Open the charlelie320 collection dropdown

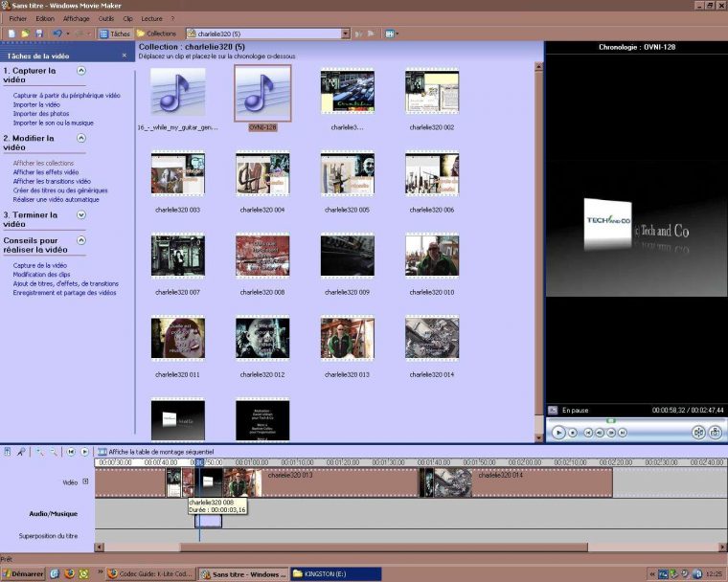346,34
